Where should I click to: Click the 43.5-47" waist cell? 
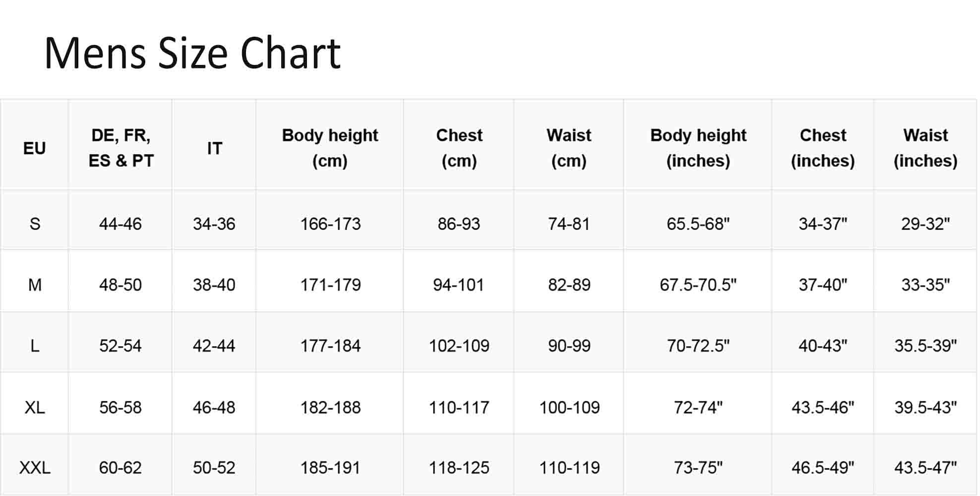tap(925, 467)
